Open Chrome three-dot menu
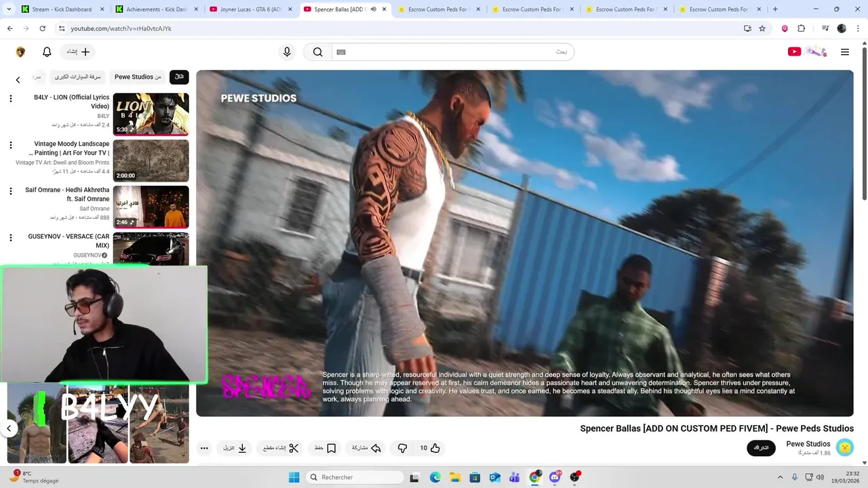Image resolution: width=868 pixels, height=488 pixels. pyautogui.click(x=858, y=28)
